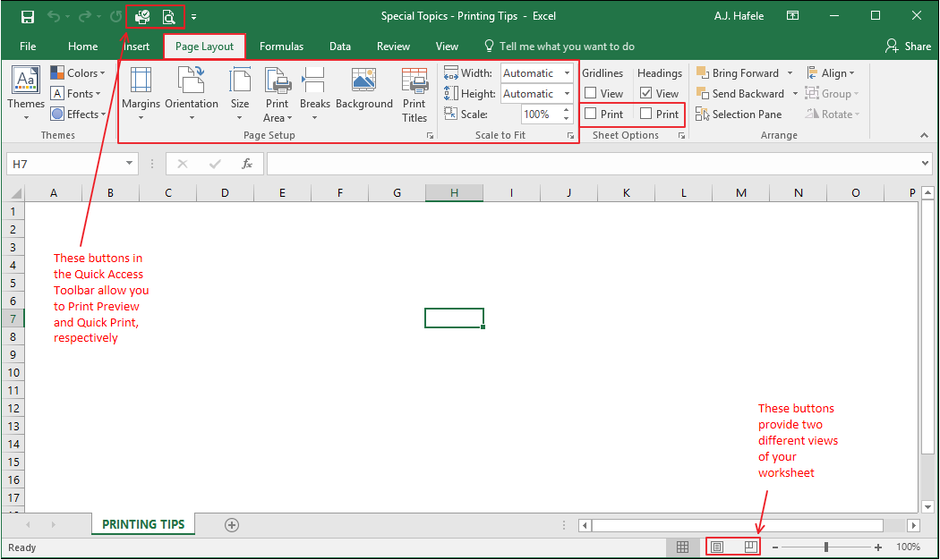940x560 pixels.
Task: Click the Share button
Action: pos(909,47)
